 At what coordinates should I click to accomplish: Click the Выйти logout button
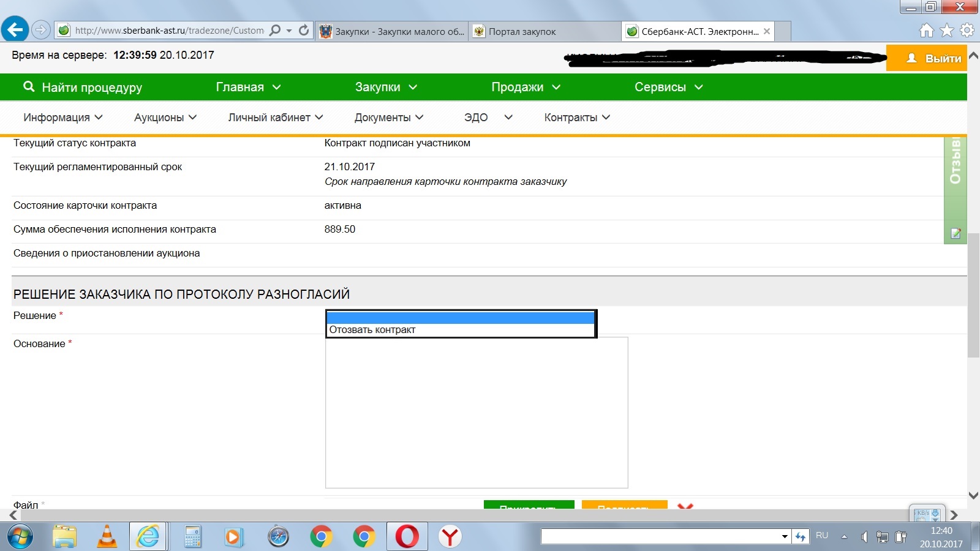click(x=926, y=58)
